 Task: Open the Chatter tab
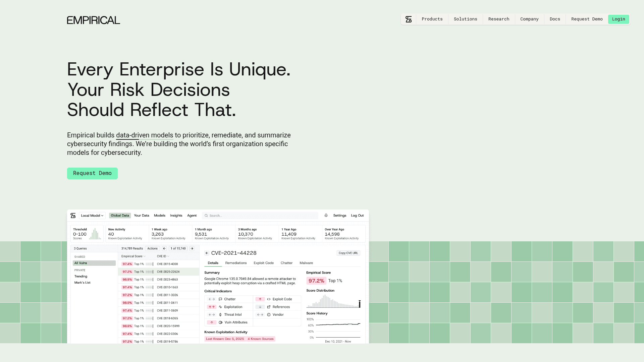click(x=286, y=263)
